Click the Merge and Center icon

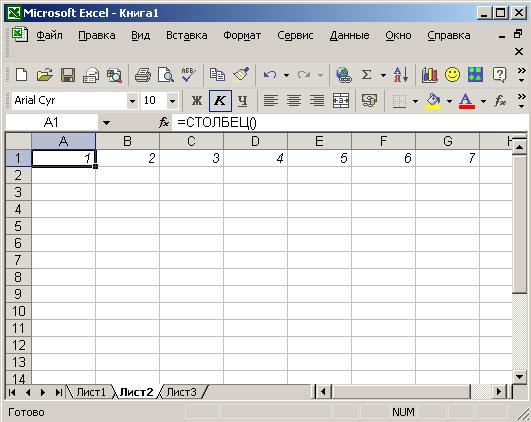[341, 101]
